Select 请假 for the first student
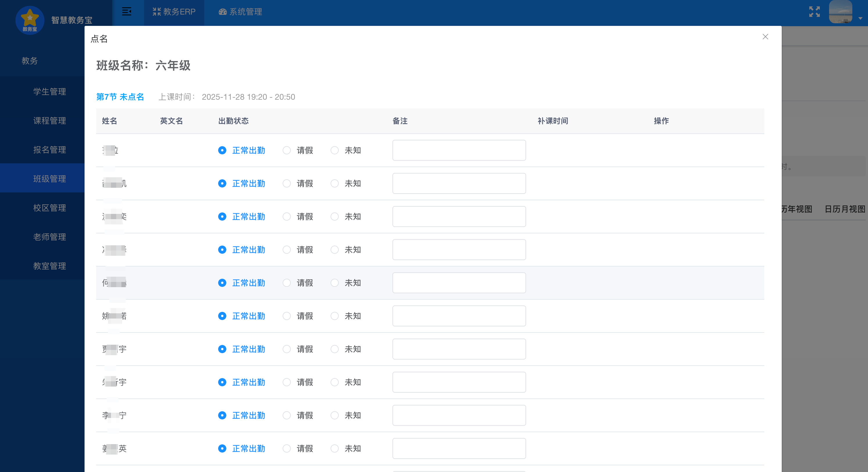This screenshot has width=868, height=472. click(x=287, y=150)
